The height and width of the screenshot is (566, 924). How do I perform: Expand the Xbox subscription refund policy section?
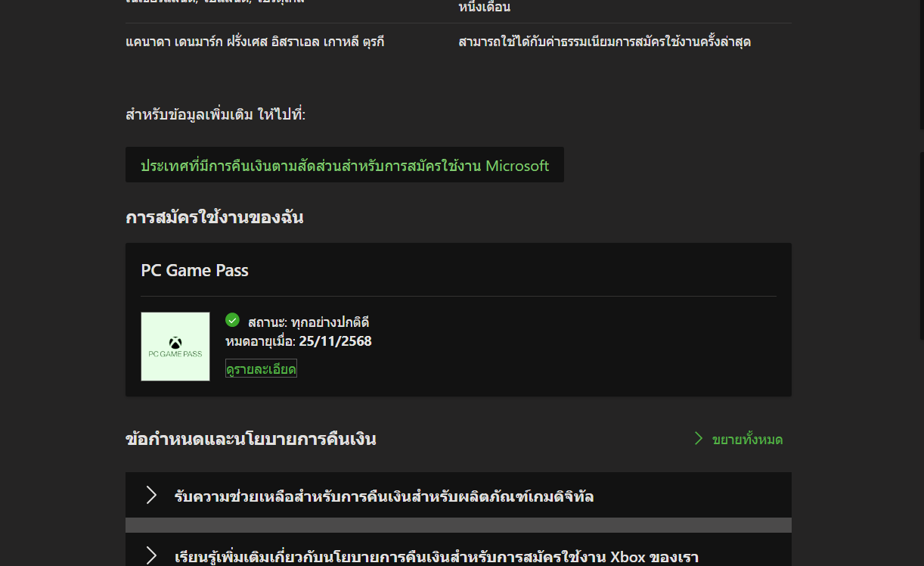point(458,551)
